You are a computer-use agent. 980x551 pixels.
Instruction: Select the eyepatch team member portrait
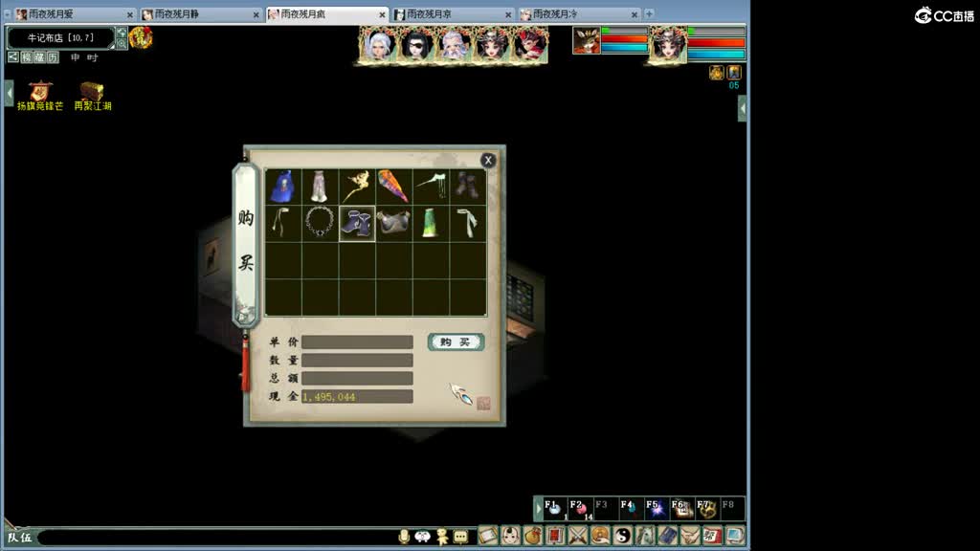tap(416, 45)
